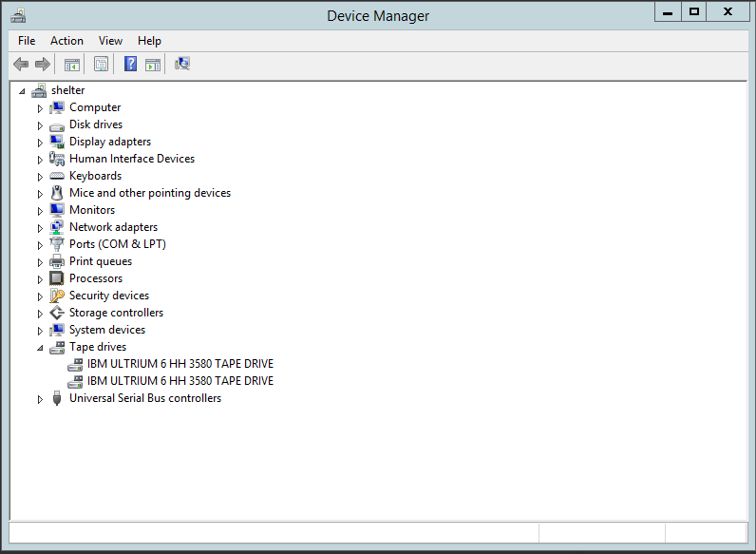756x554 pixels.
Task: Click the Back arrow toolbar icon
Action: point(21,64)
